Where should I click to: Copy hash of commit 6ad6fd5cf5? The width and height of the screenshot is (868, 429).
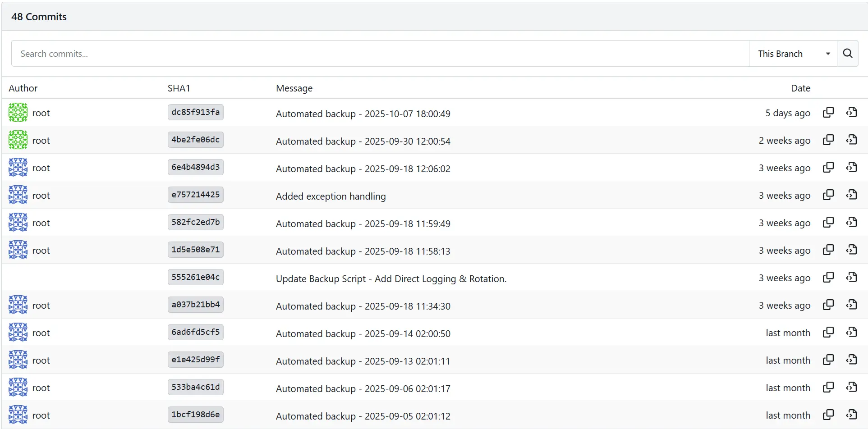tap(828, 332)
